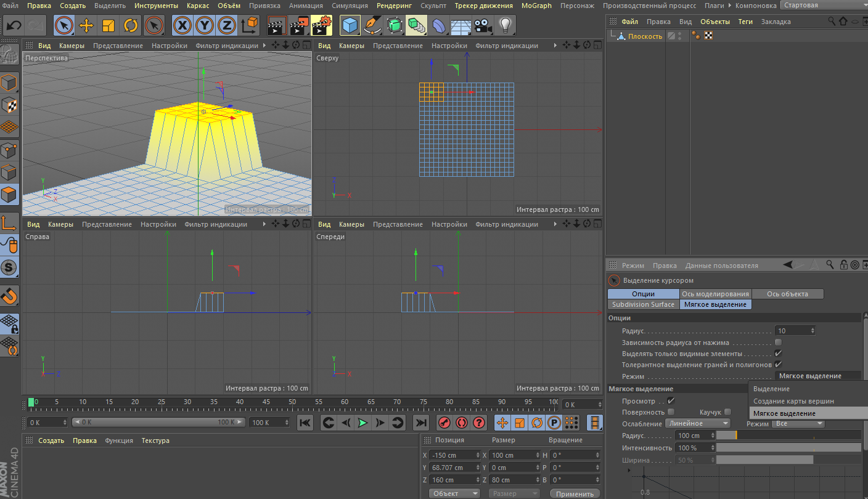Select the Rotate tool
Image resolution: width=868 pixels, height=499 pixels.
(131, 25)
